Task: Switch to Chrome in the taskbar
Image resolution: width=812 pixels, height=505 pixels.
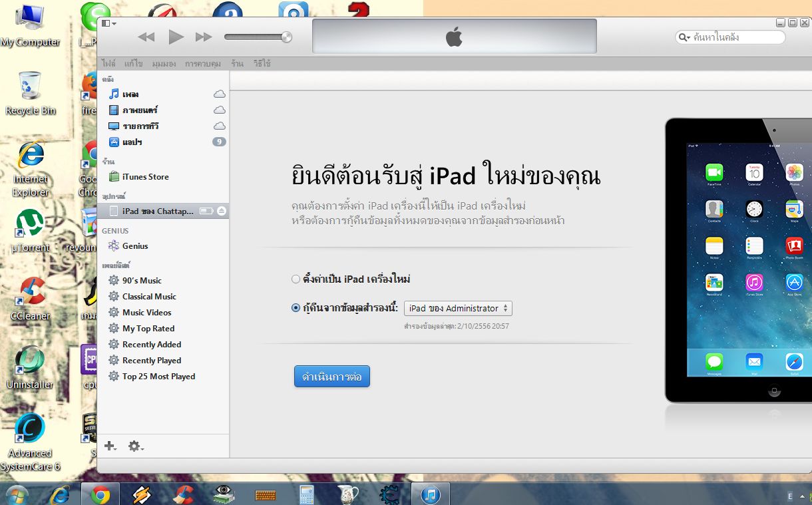Action: click(101, 494)
